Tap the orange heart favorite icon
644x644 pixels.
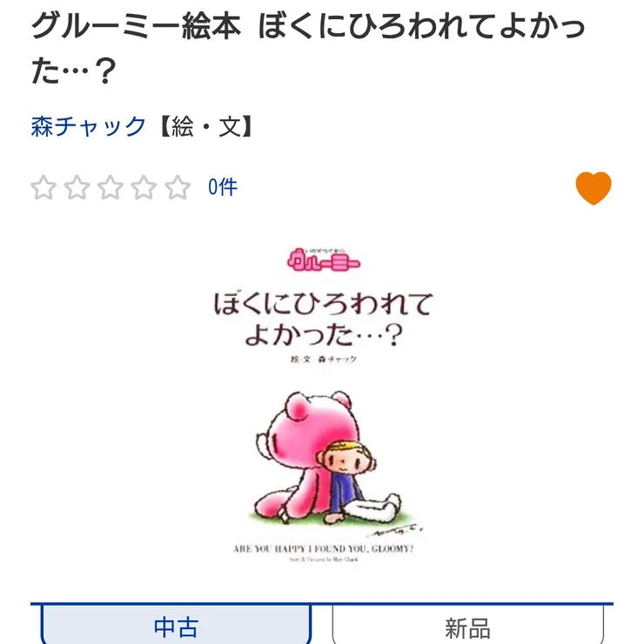(593, 188)
